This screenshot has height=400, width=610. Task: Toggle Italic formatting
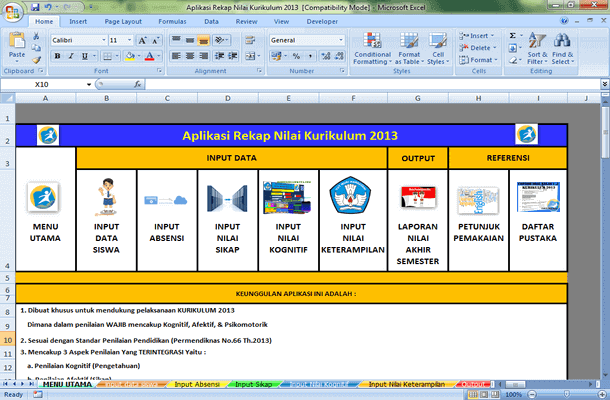71,56
